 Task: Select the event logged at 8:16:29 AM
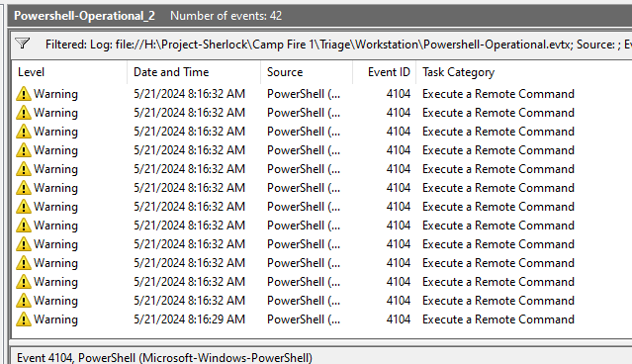click(321, 319)
